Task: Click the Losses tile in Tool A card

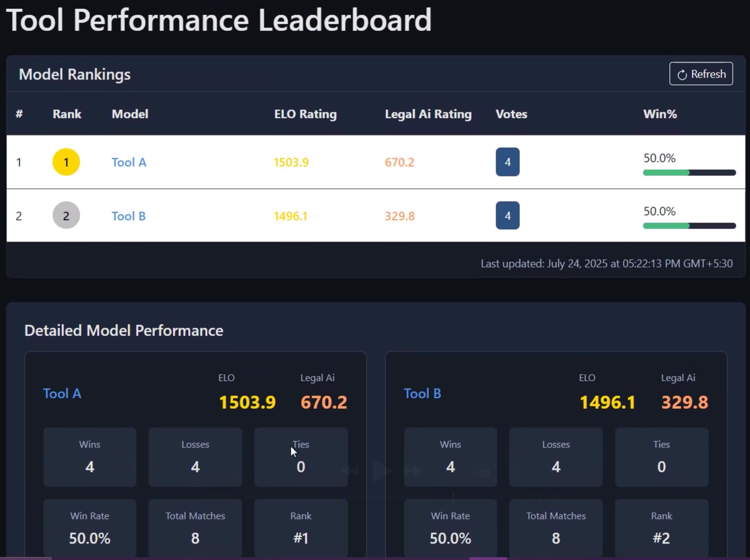Action: [195, 457]
